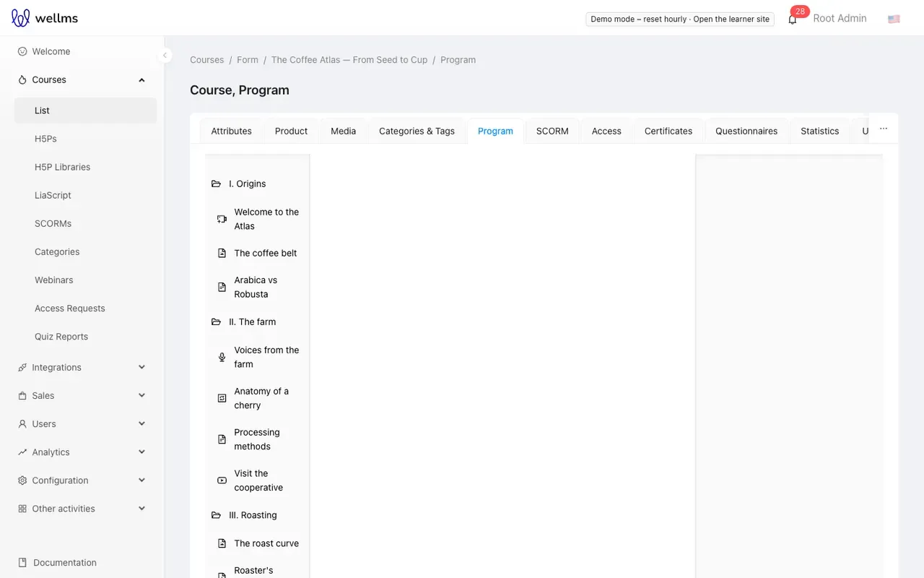The image size is (924, 578).
Task: Follow The Coffee Atlas breadcrumb link
Action: [x=349, y=60]
